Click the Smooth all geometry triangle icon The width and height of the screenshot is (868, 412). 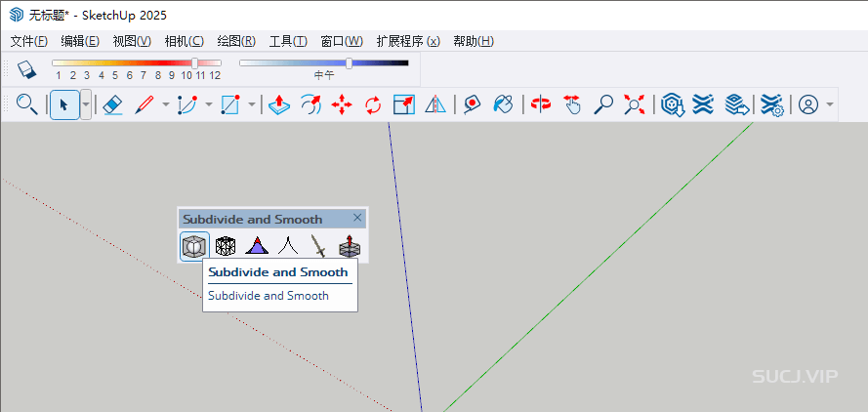[x=257, y=246]
